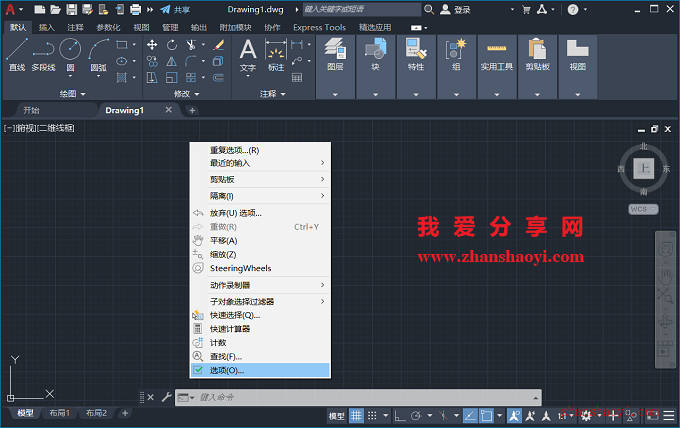Viewport: 680px width, 428px height.
Task: Click the Sign in (登录) button
Action: click(x=455, y=10)
